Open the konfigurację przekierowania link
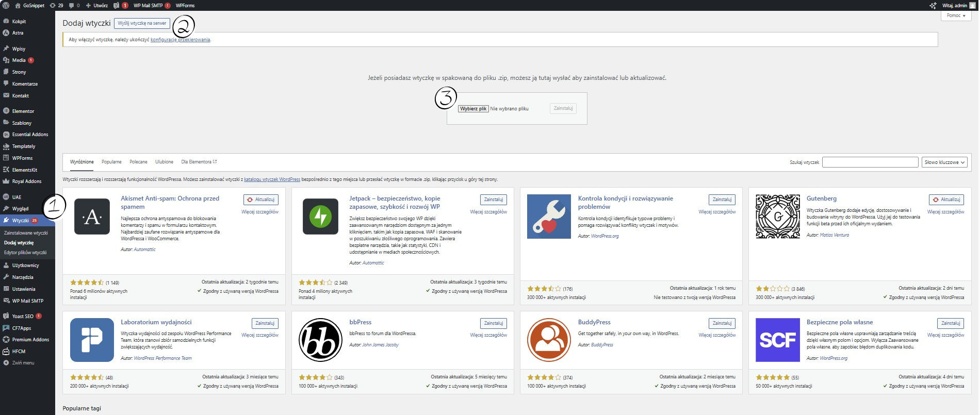Screen dimensions: 980x415 click(x=180, y=40)
